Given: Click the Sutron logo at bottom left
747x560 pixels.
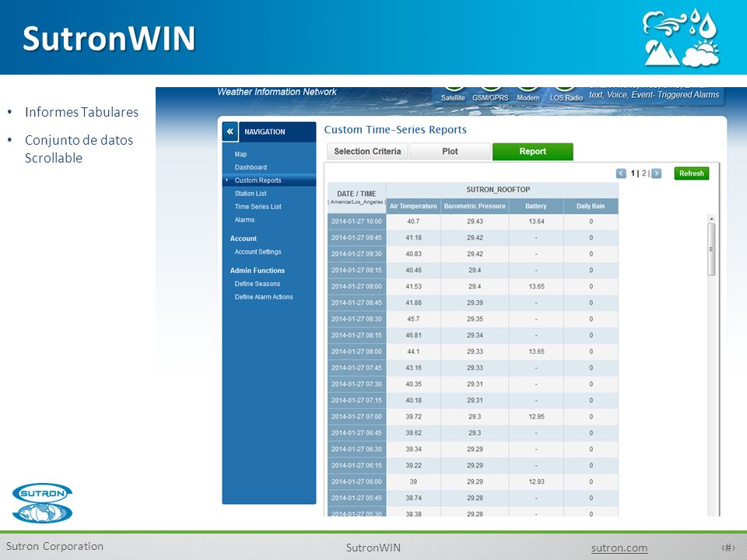Looking at the screenshot, I should (42, 503).
